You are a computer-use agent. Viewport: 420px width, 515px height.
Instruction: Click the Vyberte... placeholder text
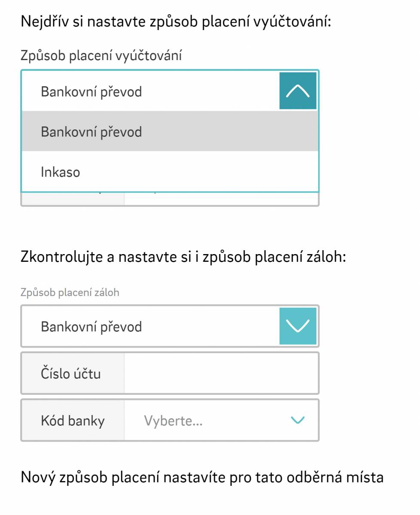point(173,421)
